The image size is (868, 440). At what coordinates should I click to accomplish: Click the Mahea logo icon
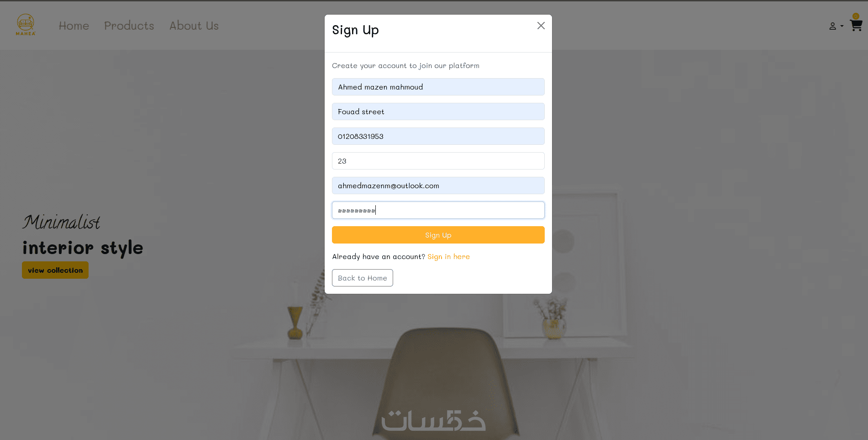tap(26, 25)
